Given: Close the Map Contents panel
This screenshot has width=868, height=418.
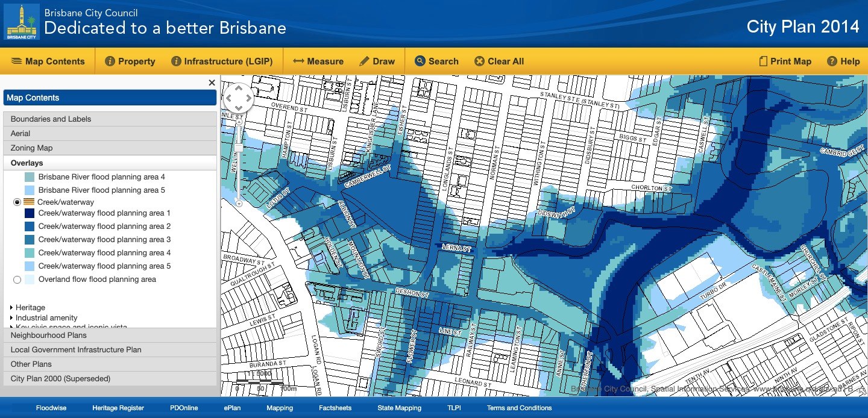Looking at the screenshot, I should (212, 83).
